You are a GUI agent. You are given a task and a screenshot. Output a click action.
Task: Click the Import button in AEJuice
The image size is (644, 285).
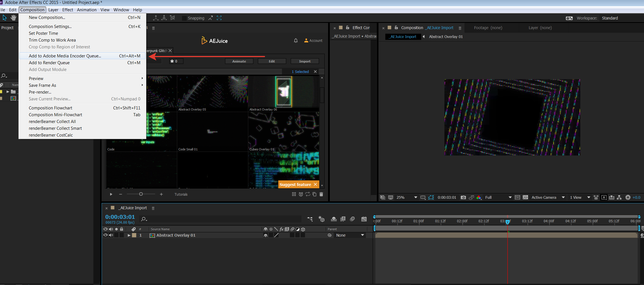coord(305,61)
